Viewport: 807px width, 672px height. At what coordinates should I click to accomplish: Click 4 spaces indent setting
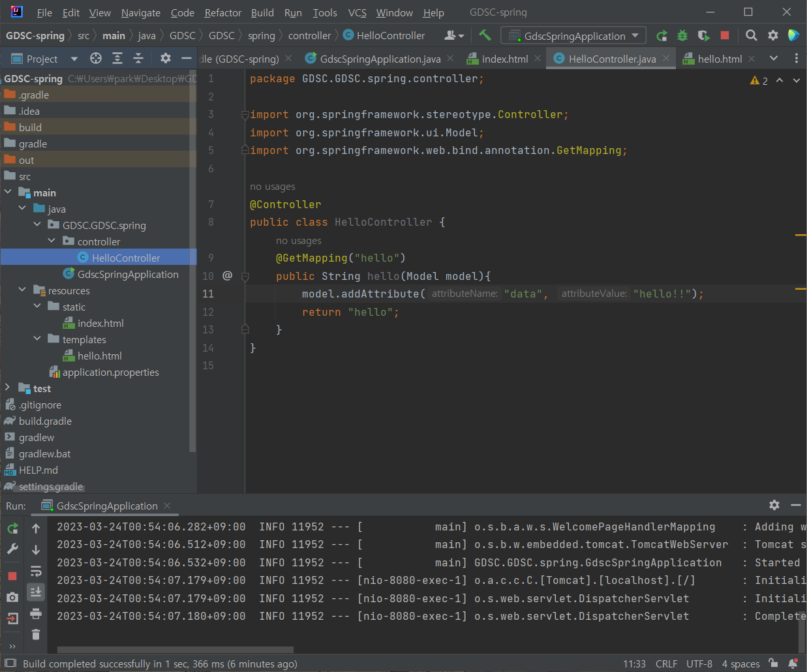pos(740,664)
